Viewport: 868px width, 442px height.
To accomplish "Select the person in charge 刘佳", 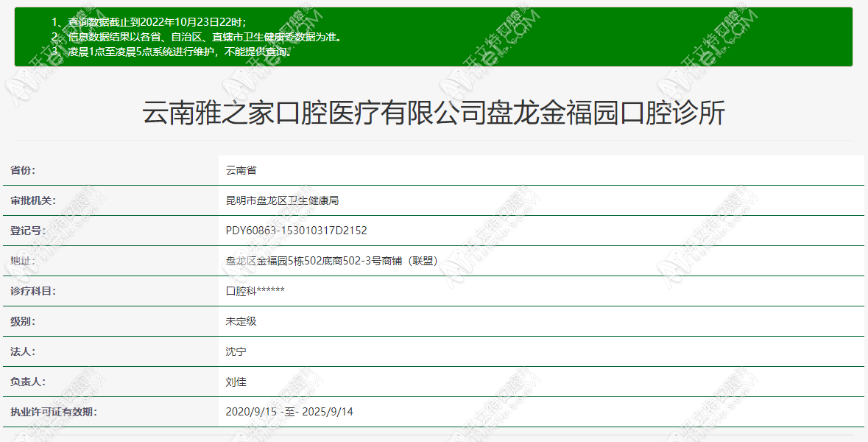I will [236, 382].
